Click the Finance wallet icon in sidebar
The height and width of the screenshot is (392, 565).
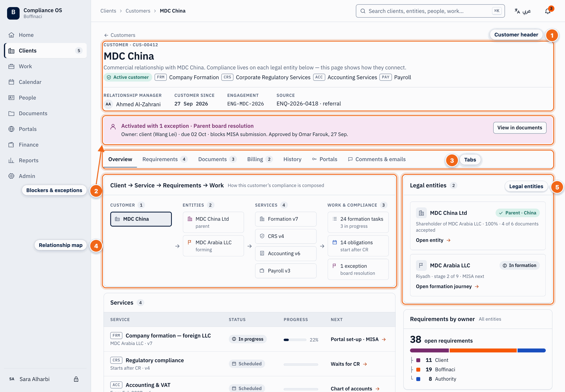pos(11,145)
